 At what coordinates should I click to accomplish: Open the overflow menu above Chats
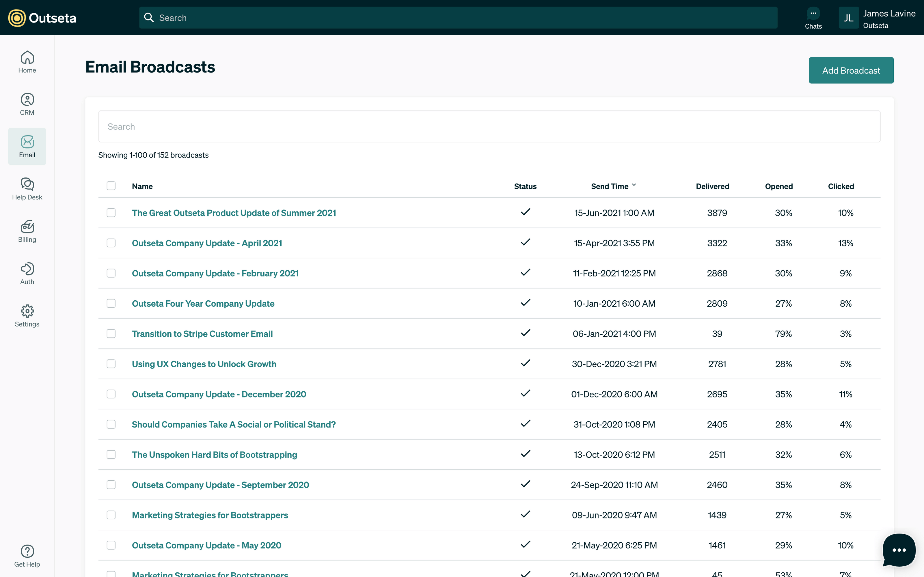click(x=813, y=13)
